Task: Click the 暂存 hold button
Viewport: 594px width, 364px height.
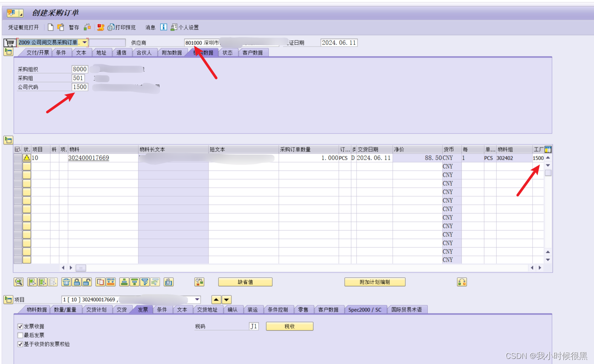Action: [74, 27]
